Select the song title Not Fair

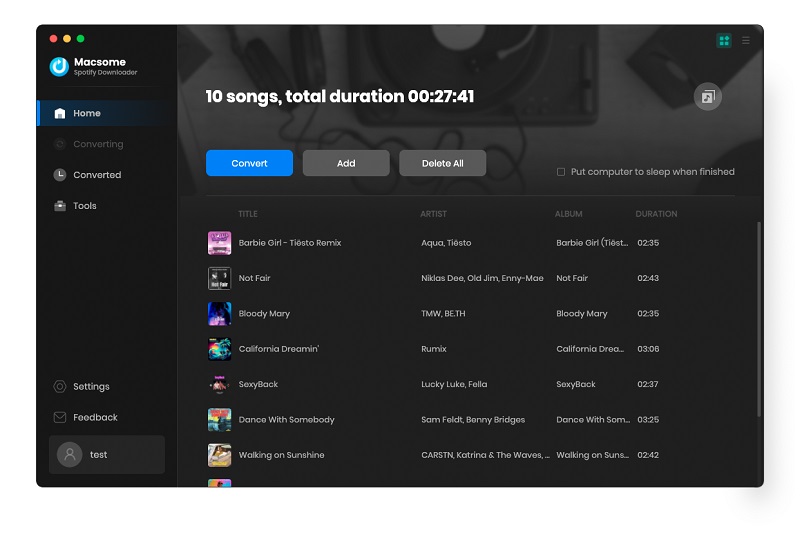255,278
